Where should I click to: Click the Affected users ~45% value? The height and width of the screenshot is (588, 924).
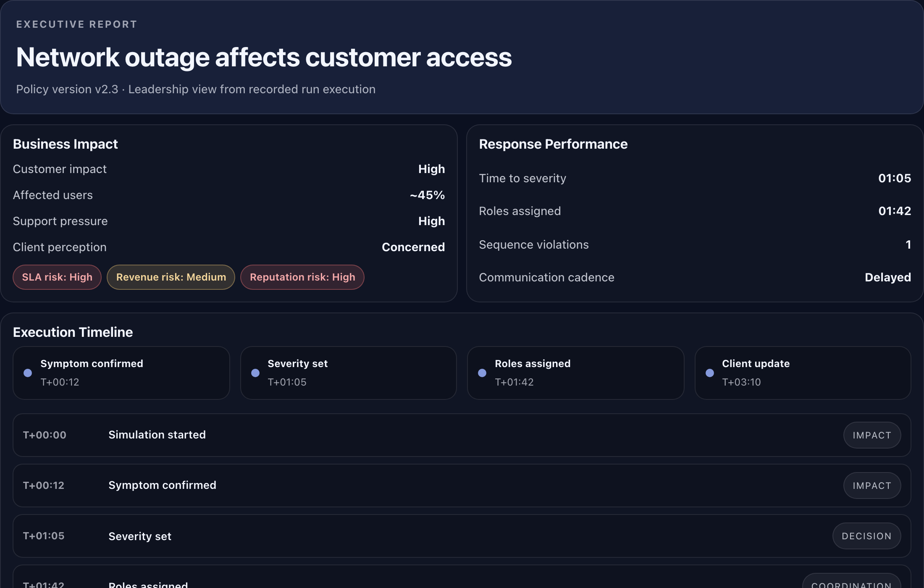pos(427,195)
